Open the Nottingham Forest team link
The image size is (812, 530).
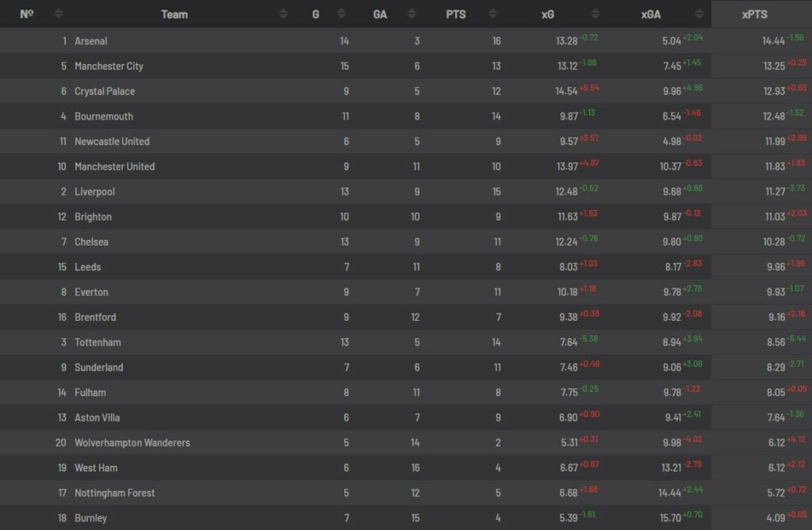point(115,493)
